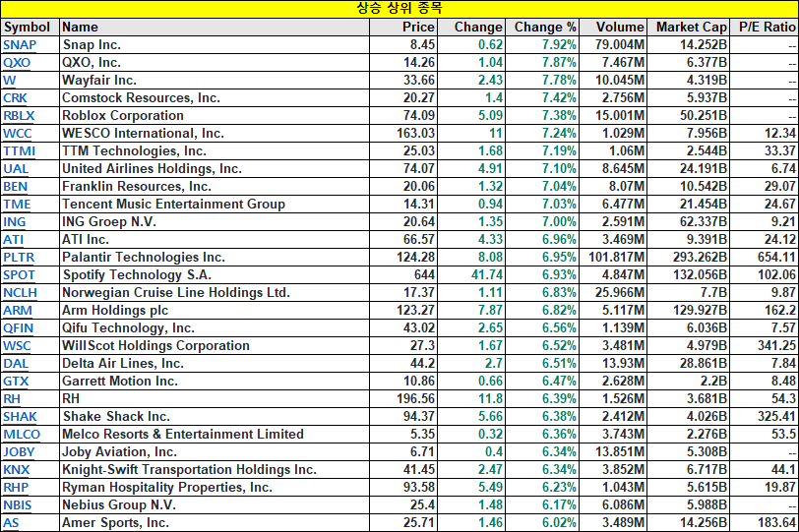Click the 'Delta Air Lines, Inc.' name cell
799x532 pixels.
[215, 364]
